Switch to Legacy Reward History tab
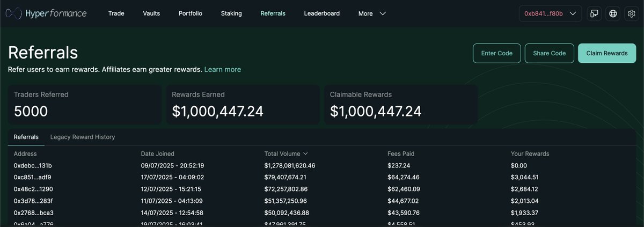 tap(83, 137)
